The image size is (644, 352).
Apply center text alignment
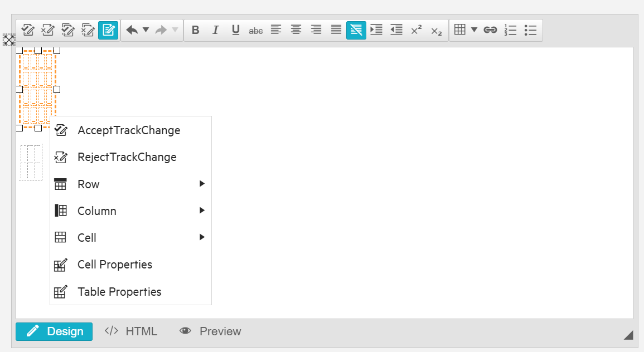(296, 30)
